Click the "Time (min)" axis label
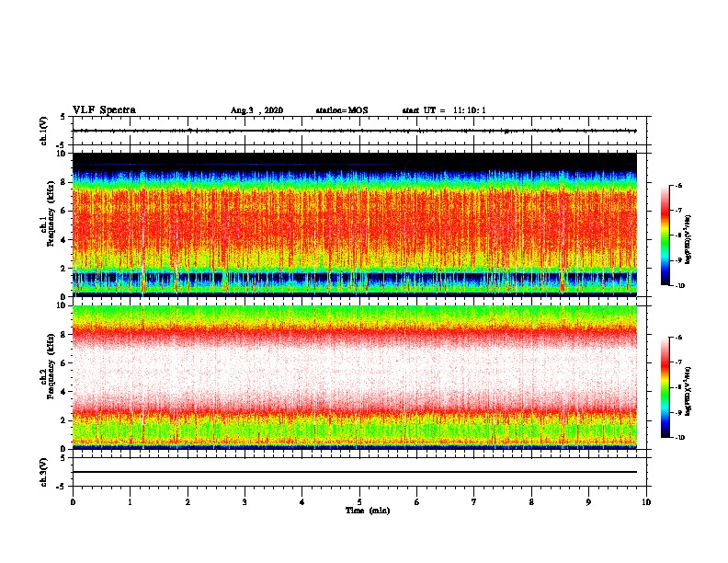 [368, 511]
